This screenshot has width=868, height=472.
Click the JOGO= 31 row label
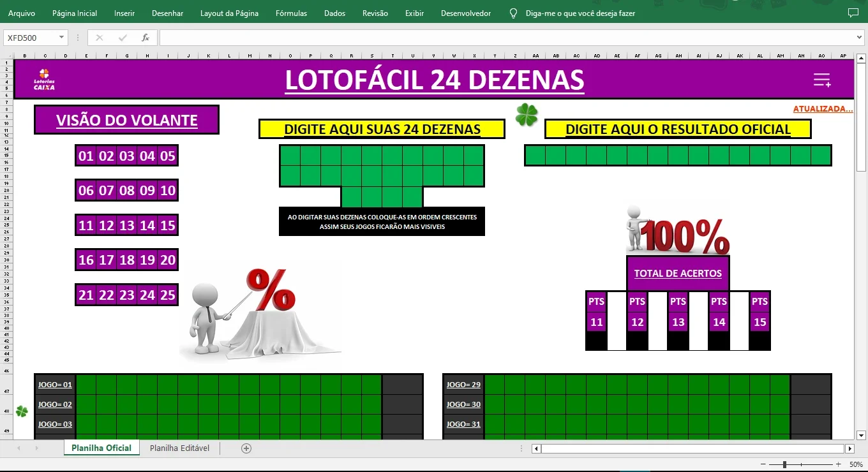(x=463, y=424)
